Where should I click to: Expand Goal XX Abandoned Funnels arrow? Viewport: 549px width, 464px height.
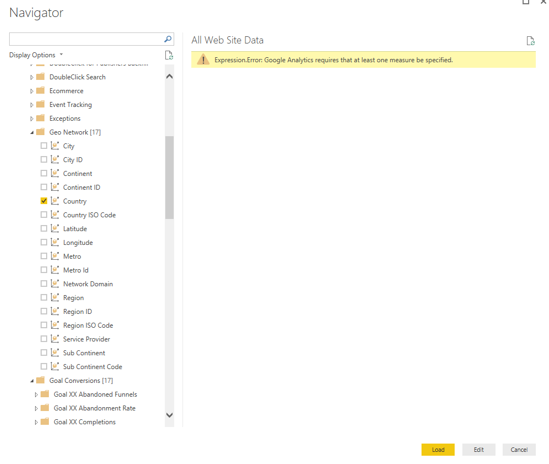[x=36, y=395]
